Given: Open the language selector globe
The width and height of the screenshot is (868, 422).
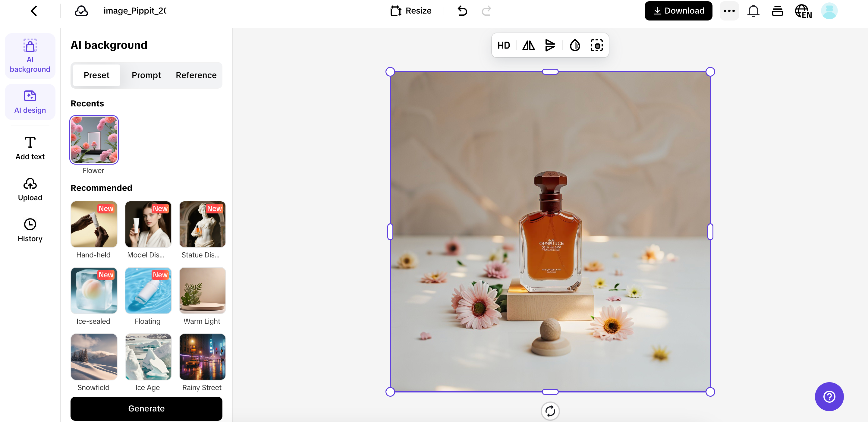Looking at the screenshot, I should pyautogui.click(x=803, y=11).
